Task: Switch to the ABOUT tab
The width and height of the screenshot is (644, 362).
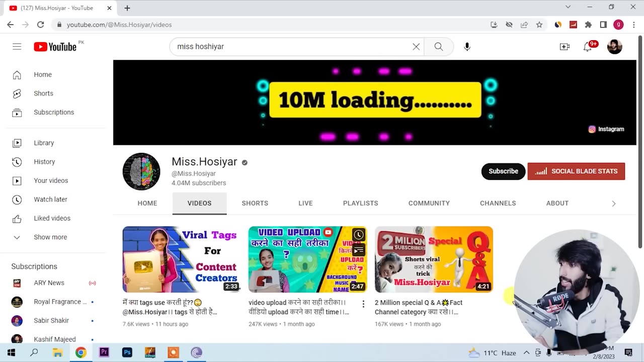Action: click(x=557, y=203)
